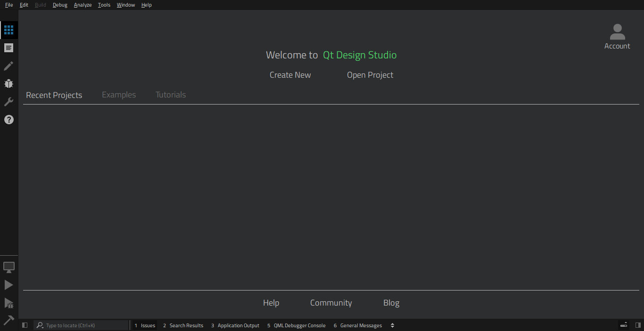The image size is (644, 331).
Task: Open Projects mode with the wrench icon
Action: point(8,101)
